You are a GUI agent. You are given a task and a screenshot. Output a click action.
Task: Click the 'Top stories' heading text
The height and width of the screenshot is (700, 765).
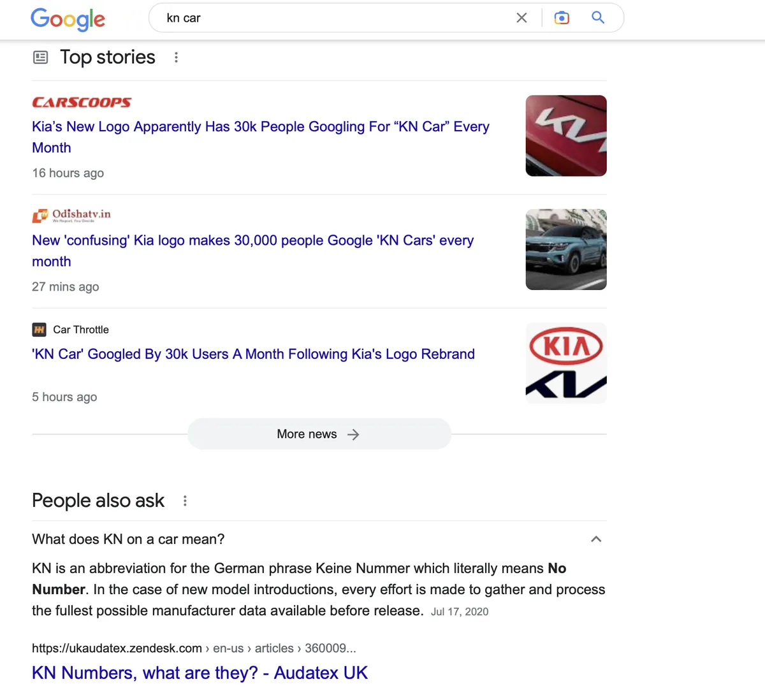coord(108,57)
